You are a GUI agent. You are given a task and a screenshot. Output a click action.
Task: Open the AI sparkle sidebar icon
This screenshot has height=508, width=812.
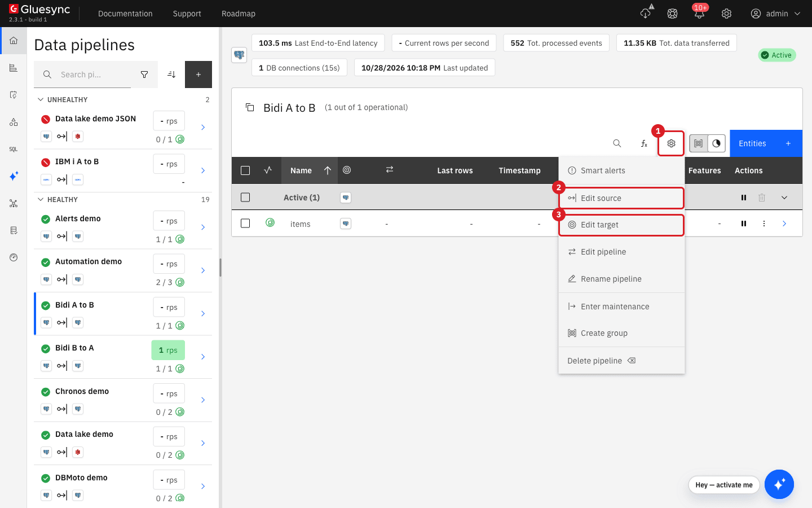[x=14, y=176]
